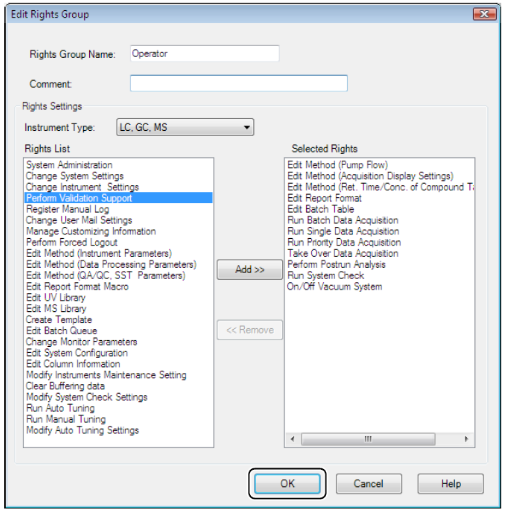Click into the Comment text field
Viewport: 506px width, 514px height.
point(239,83)
